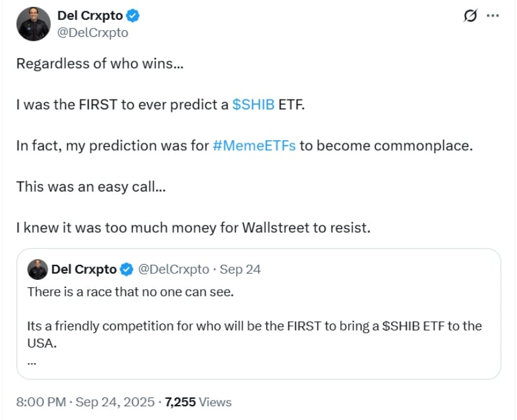Click the small avatar in the quoted post
The height and width of the screenshot is (420, 517).
tap(38, 270)
